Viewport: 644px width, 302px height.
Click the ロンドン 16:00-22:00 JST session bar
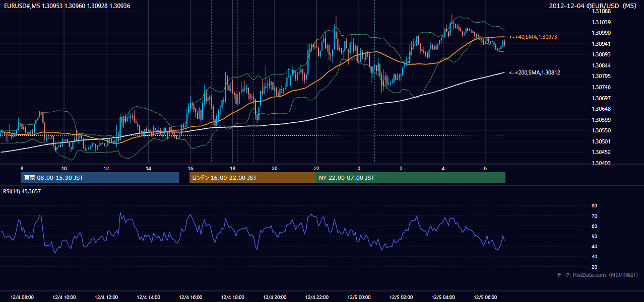[252, 178]
